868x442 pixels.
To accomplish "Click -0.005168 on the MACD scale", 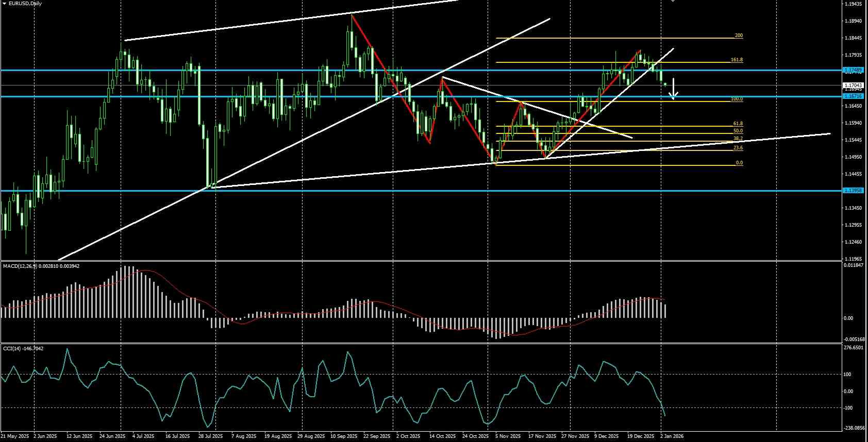I will [854, 339].
